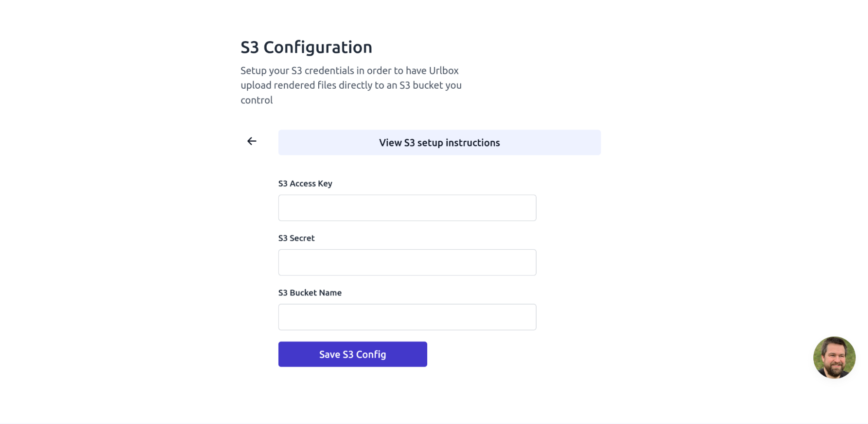The height and width of the screenshot is (424, 868).
Task: Focus the S3 Access Key field
Action: (407, 208)
